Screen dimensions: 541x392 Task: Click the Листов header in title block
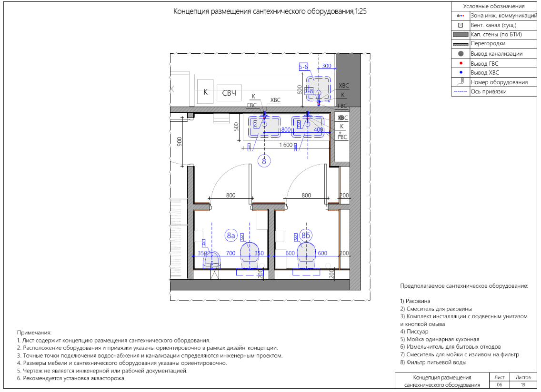523,378
